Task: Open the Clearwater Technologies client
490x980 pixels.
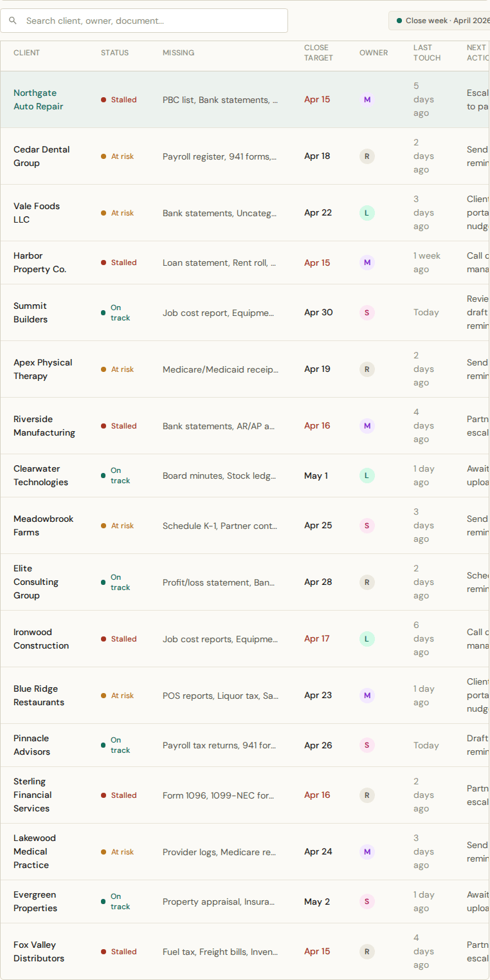Action: click(41, 476)
